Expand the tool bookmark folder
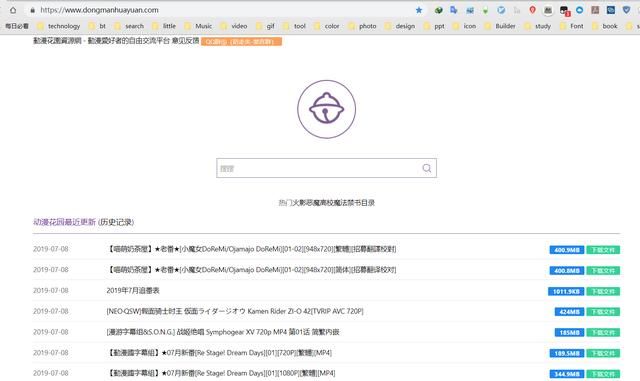This screenshot has width=640, height=381. point(295,26)
